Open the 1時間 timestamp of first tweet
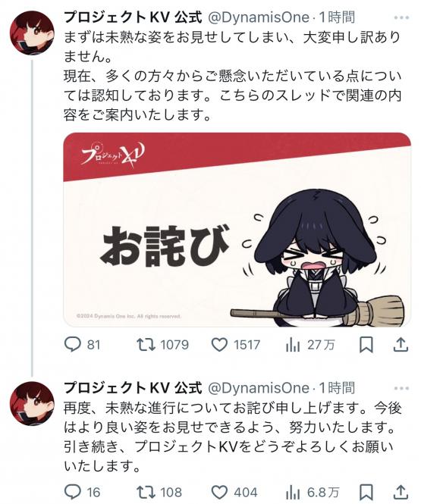 coord(336,17)
